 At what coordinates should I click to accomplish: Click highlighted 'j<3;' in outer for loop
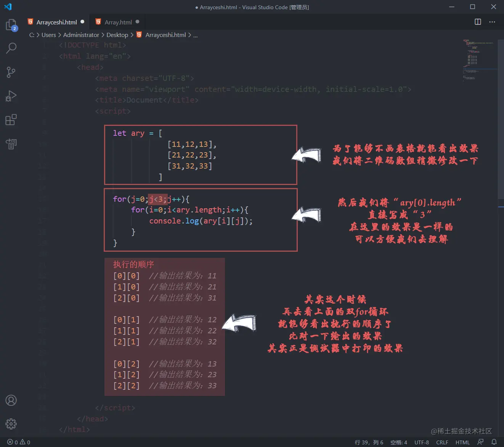click(x=157, y=199)
